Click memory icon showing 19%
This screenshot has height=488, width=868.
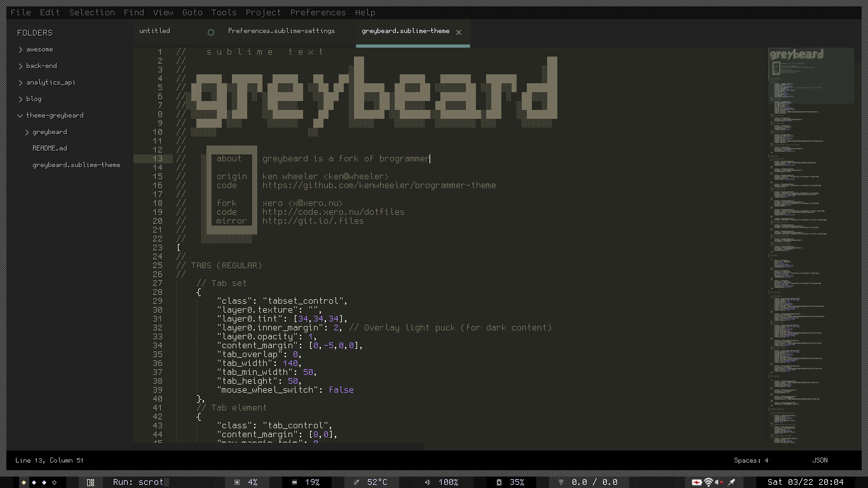[x=295, y=482]
